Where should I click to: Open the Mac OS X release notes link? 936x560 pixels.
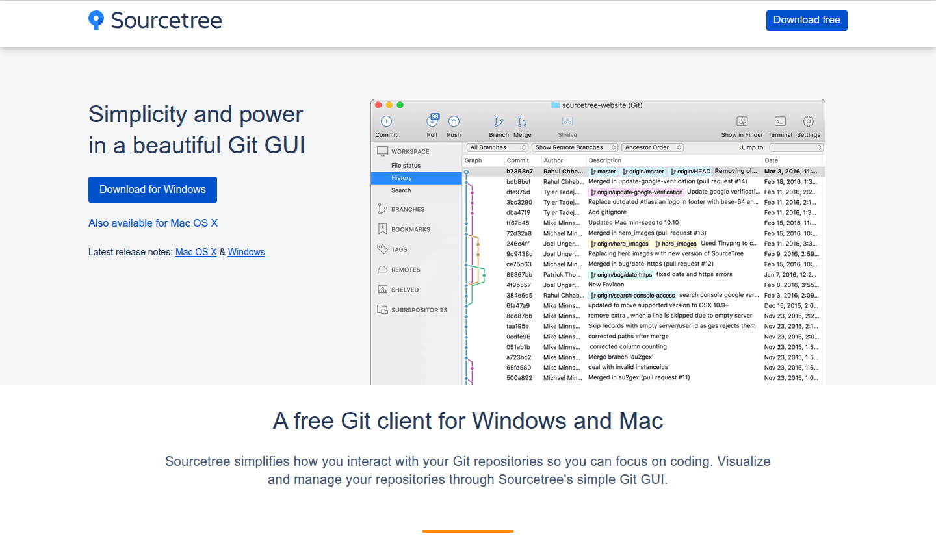click(x=196, y=252)
